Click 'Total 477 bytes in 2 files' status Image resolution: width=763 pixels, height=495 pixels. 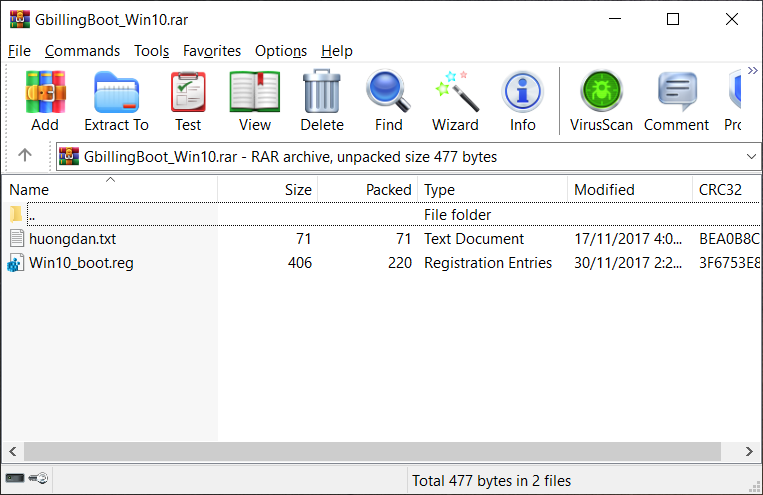pyautogui.click(x=491, y=481)
